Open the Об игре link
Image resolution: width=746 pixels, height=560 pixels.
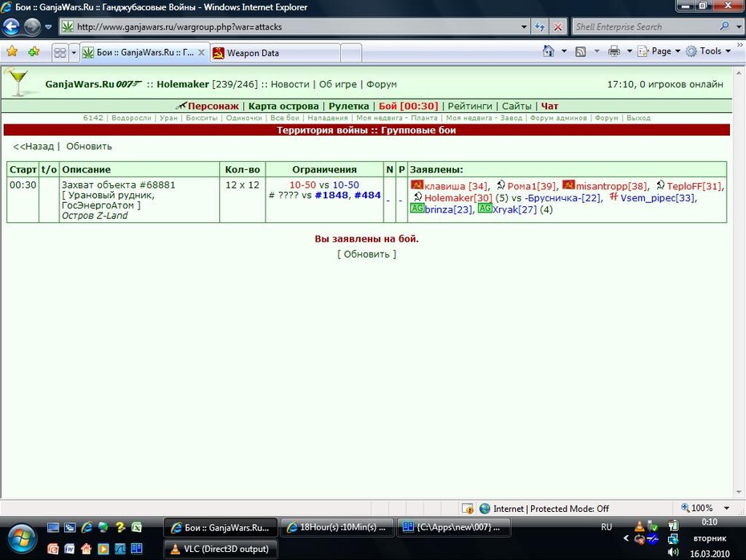338,84
